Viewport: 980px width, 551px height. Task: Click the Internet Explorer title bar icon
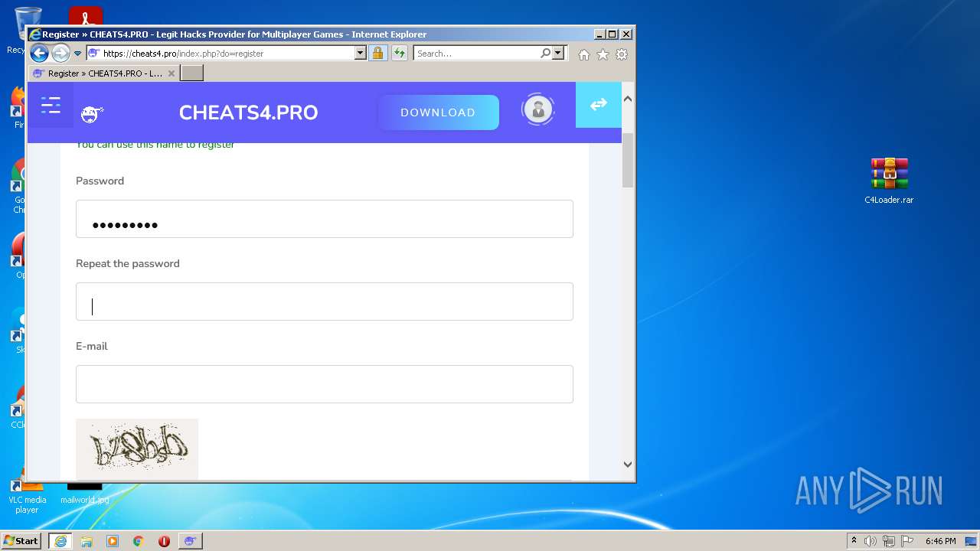[x=34, y=34]
